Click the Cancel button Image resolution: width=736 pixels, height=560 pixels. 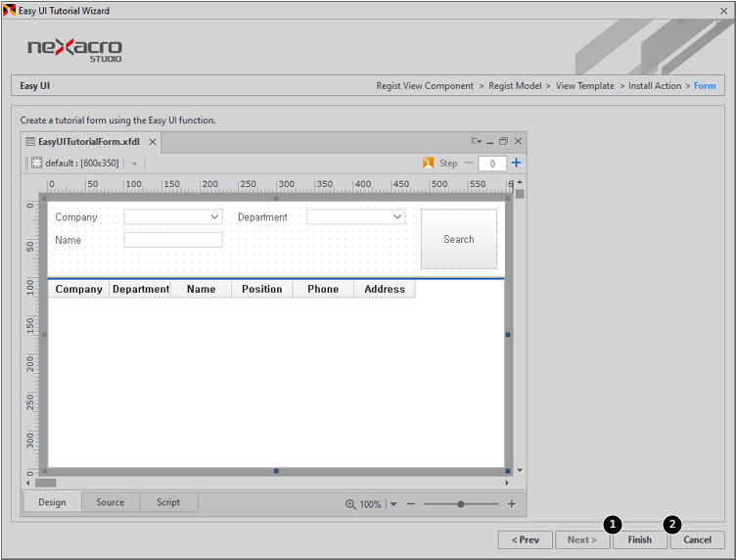point(697,540)
